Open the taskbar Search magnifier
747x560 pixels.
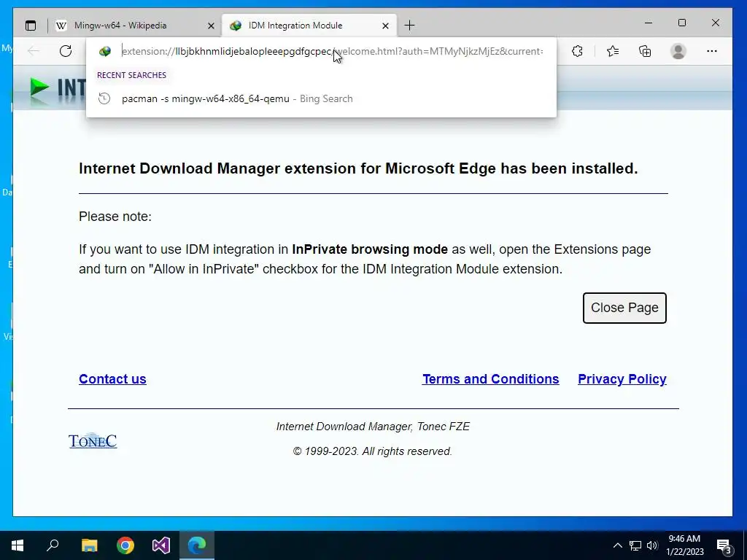[53, 545]
